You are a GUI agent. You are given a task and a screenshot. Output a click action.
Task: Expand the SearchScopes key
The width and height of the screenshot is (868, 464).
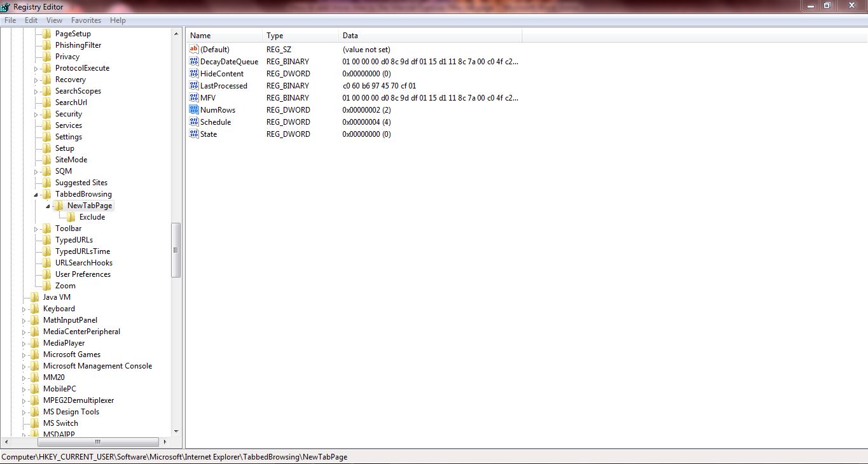[36, 91]
